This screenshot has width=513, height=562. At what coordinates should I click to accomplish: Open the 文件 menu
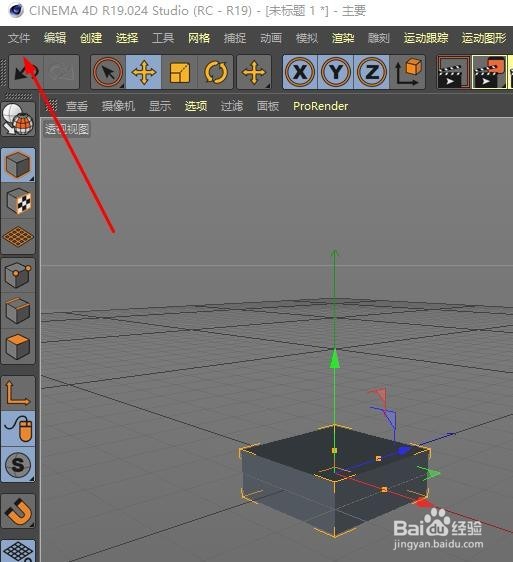coord(19,38)
